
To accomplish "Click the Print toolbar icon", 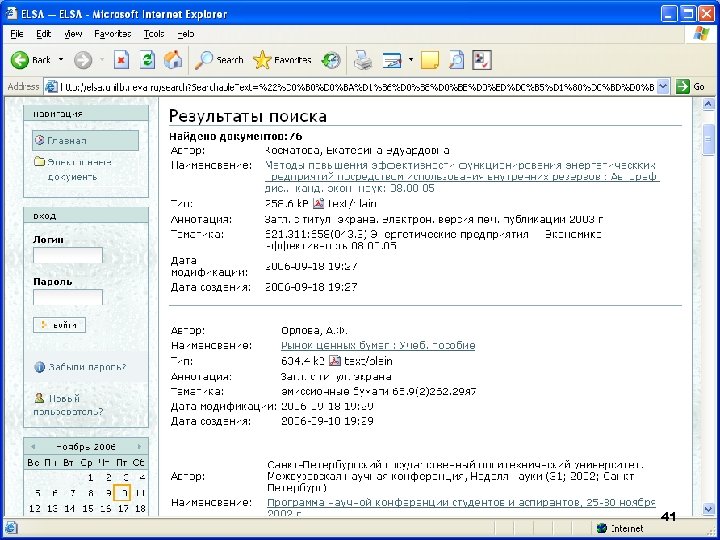I will [363, 60].
